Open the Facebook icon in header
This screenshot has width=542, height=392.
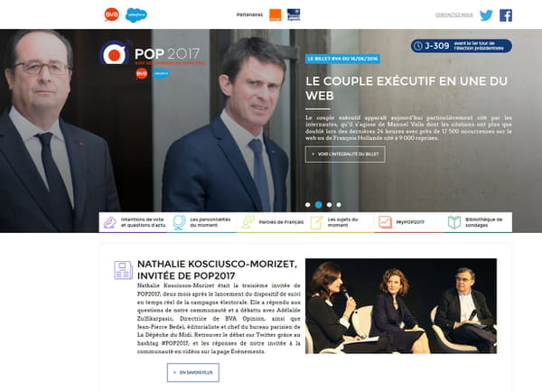click(506, 15)
